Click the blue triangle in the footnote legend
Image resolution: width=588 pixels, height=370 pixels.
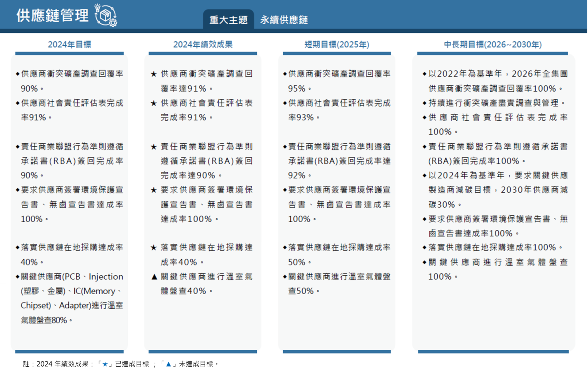tap(168, 364)
